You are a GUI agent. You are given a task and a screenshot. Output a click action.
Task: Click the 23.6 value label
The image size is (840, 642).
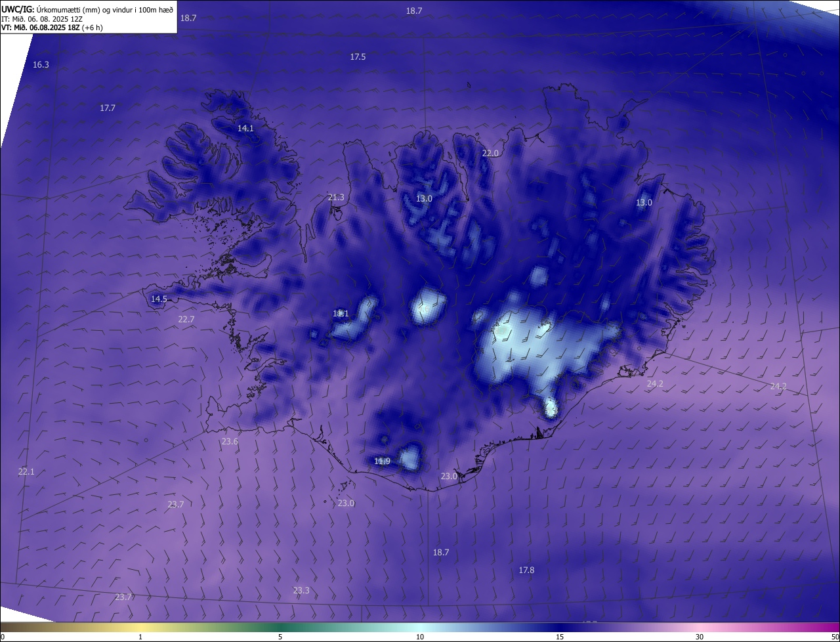(x=230, y=441)
